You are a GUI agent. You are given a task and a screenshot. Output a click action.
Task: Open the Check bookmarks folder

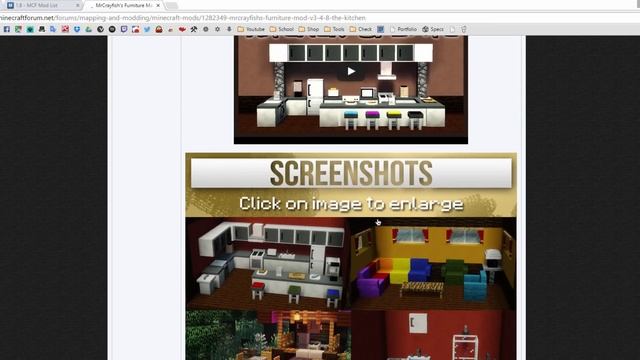click(x=361, y=29)
